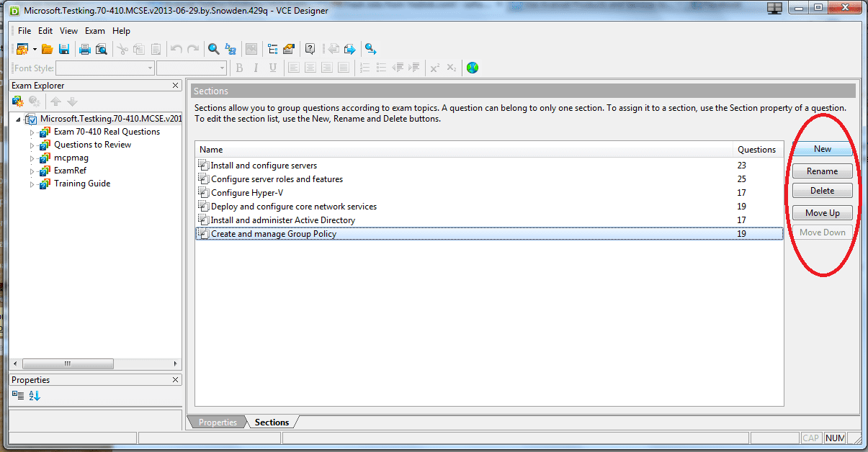Click the Undo arrow icon
Screen dimensions: 868x452
(x=176, y=49)
